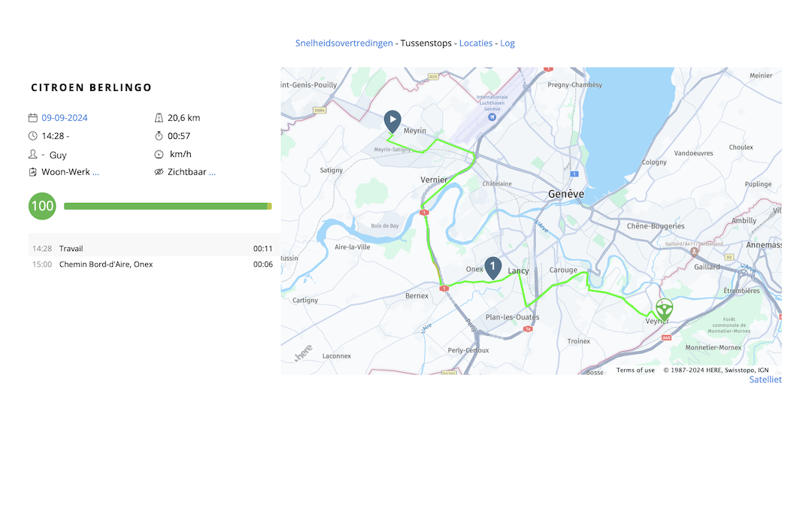Click the Plan-les-Ouates map label
Image resolution: width=812 pixels, height=511 pixels.
click(512, 317)
